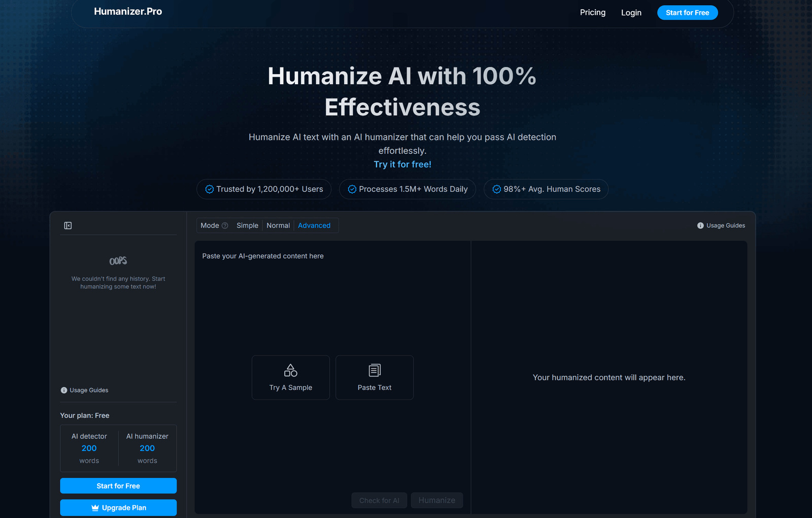The image size is (812, 518).
Task: Click the OOPS empty-history graphic
Action: coord(118,261)
